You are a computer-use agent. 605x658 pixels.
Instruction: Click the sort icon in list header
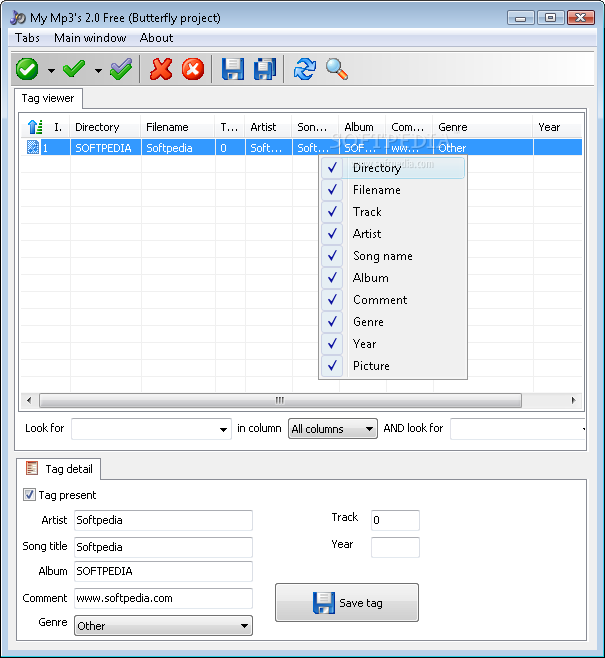click(x=35, y=127)
